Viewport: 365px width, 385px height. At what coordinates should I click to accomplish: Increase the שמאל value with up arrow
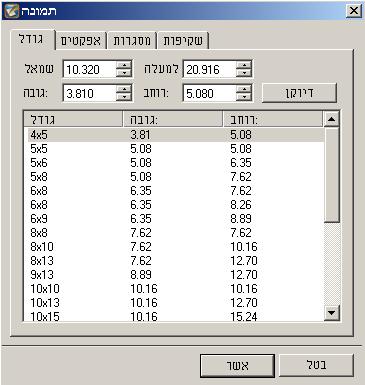pyautogui.click(x=124, y=65)
